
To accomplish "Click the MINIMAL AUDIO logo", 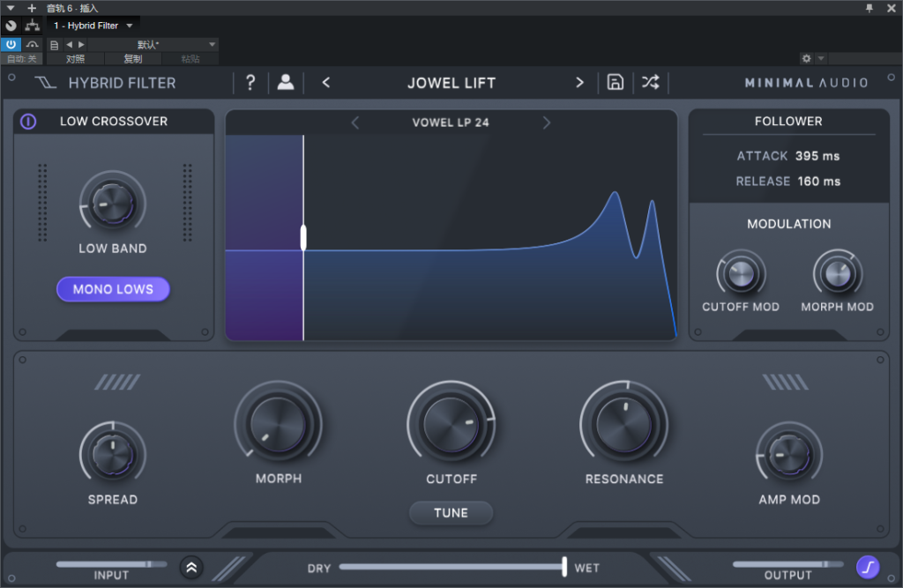I will (806, 83).
